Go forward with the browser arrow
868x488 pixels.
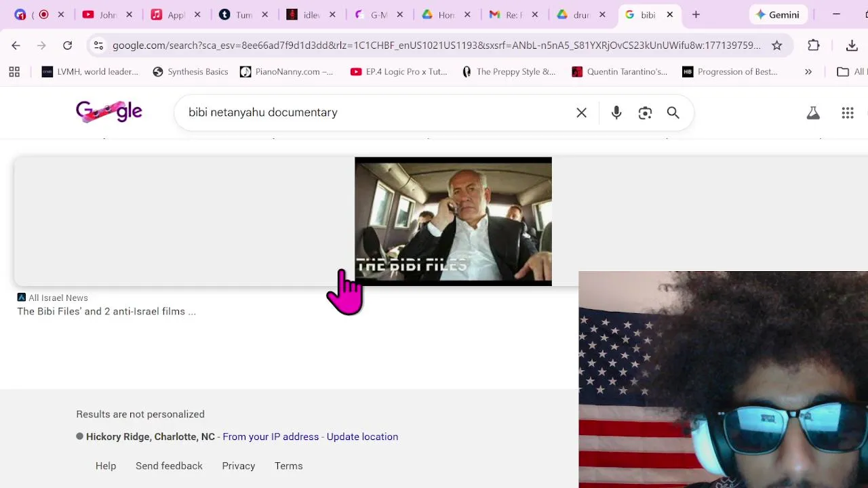pos(41,45)
